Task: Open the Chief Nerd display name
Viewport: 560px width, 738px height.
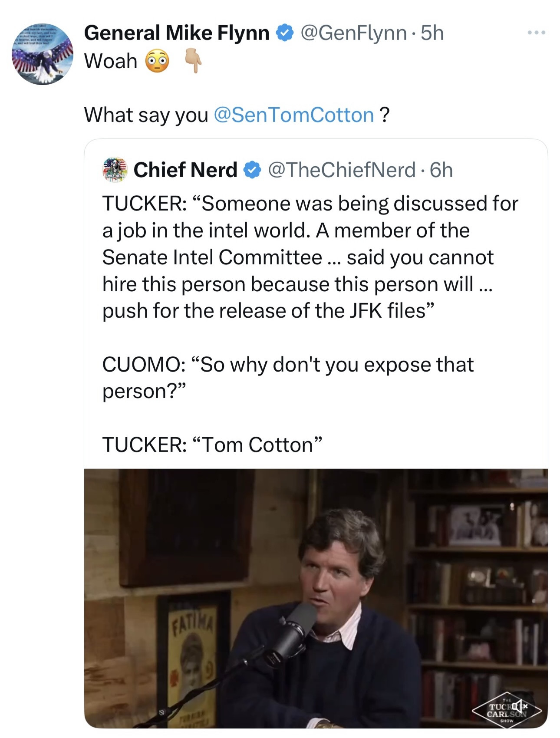Action: click(x=185, y=170)
